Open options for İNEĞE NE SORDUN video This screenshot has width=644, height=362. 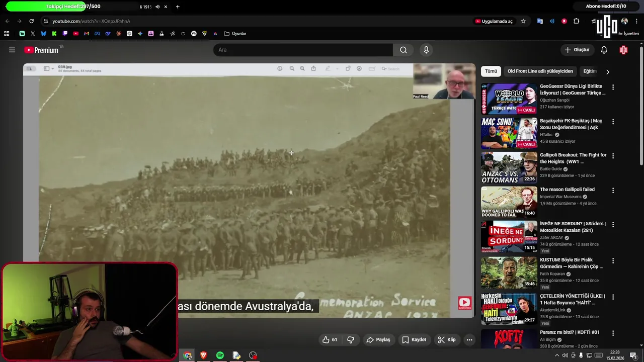(x=613, y=224)
